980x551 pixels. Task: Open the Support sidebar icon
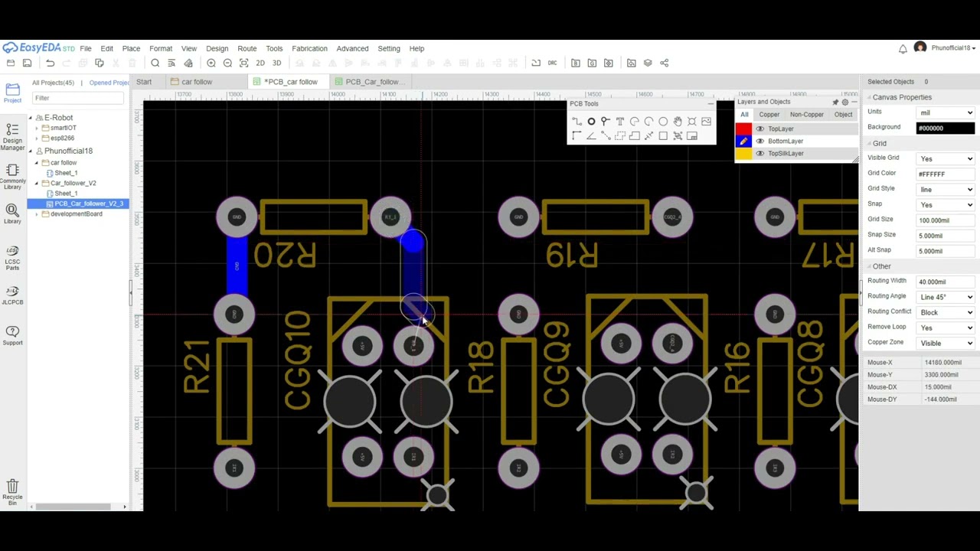click(12, 335)
